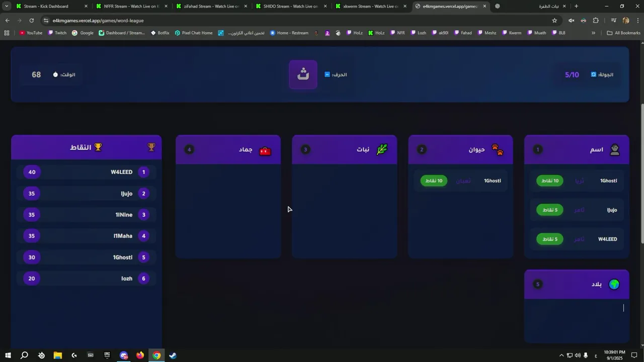The image size is (644, 362).
Task: Click the 5 نقاط badge for W4LEED under اسم
Action: [550, 239]
